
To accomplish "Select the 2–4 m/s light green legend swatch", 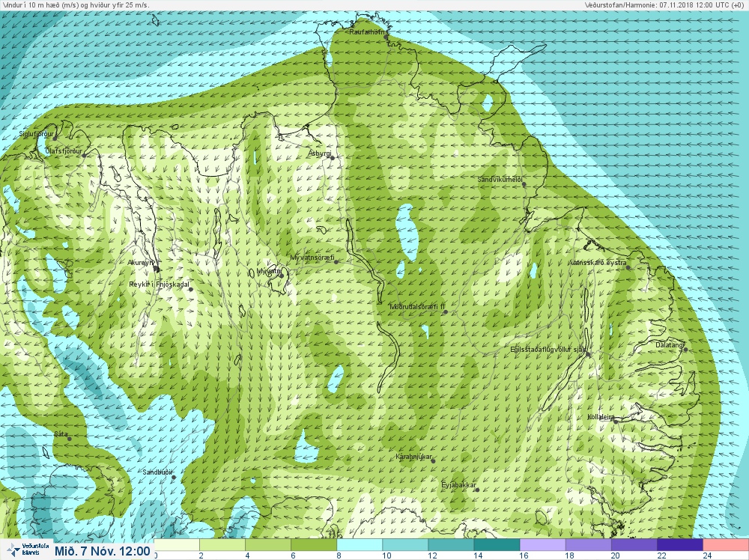I will coord(222,545).
